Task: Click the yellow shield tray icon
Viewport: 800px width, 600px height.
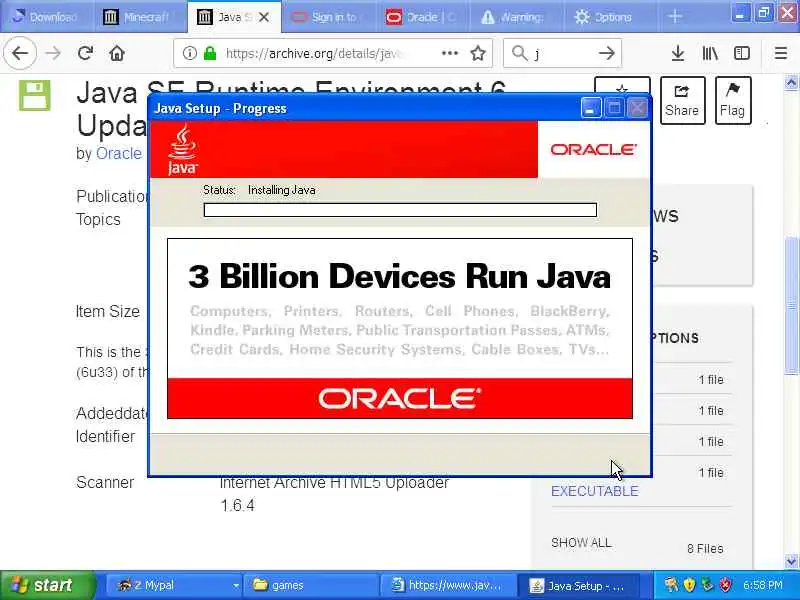Action: pos(689,585)
